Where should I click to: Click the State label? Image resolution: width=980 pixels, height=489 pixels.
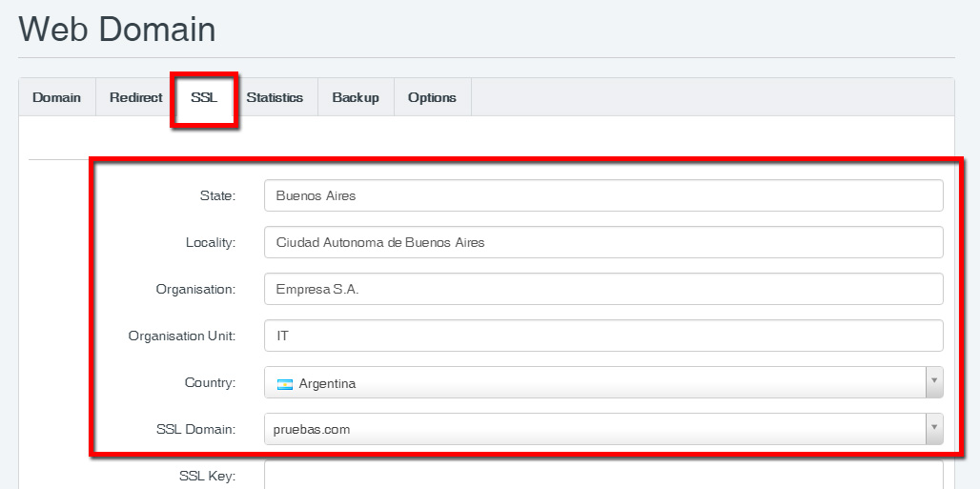[217, 195]
